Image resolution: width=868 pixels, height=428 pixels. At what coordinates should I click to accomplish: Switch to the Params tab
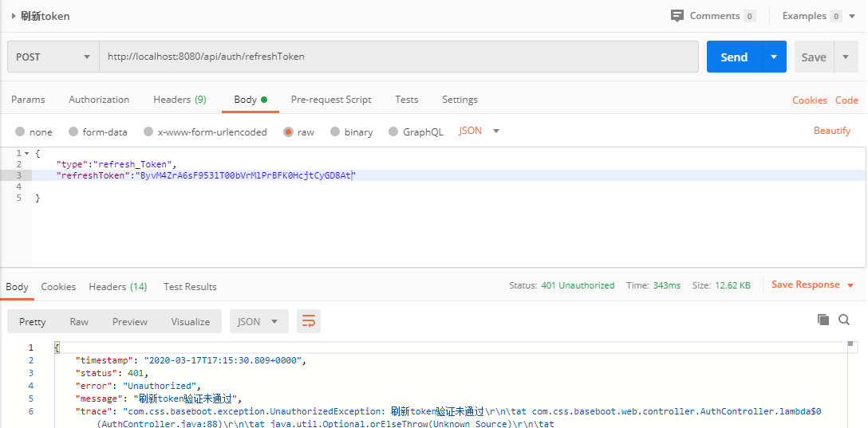point(28,100)
